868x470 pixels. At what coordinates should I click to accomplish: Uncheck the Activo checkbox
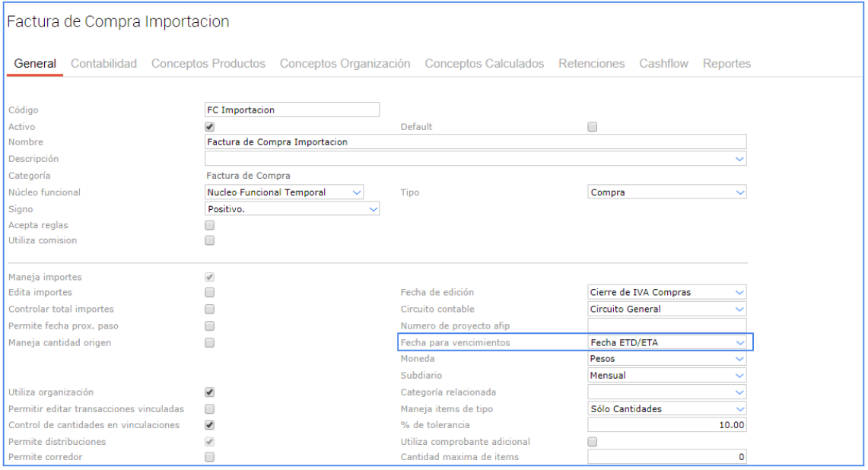[210, 127]
